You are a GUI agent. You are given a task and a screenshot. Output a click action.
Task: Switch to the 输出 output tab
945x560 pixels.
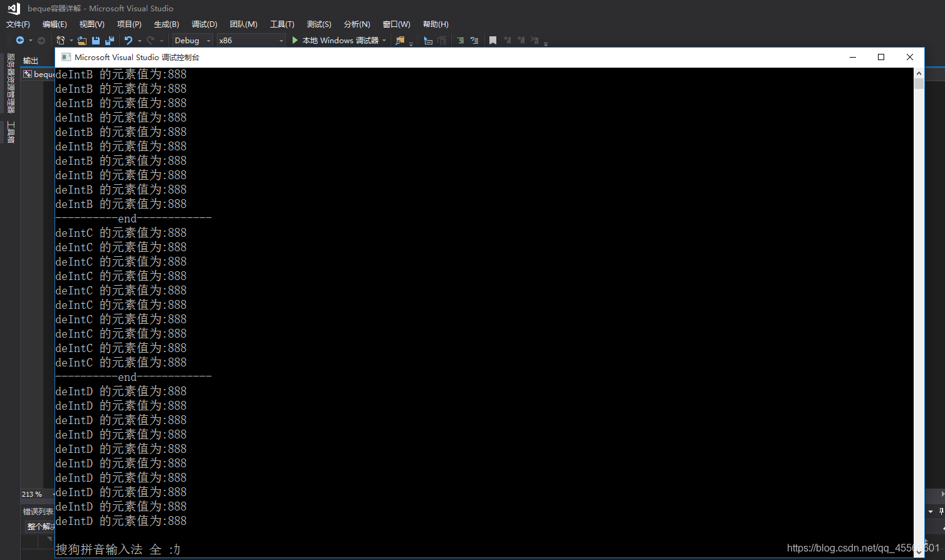tap(31, 61)
